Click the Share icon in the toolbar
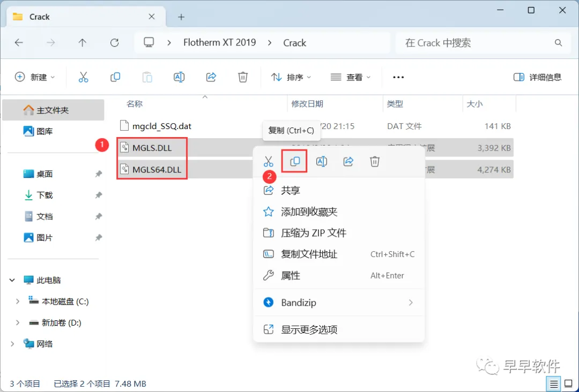The image size is (579, 392). click(211, 77)
